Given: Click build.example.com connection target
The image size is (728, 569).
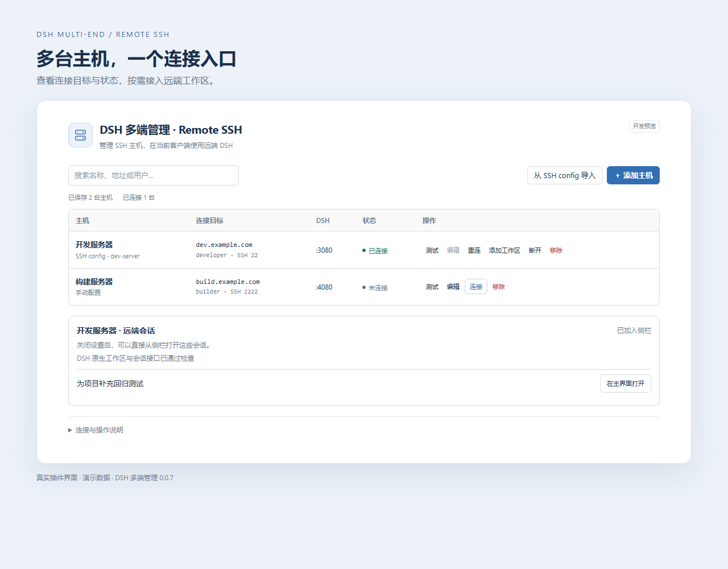Looking at the screenshot, I should tap(228, 282).
